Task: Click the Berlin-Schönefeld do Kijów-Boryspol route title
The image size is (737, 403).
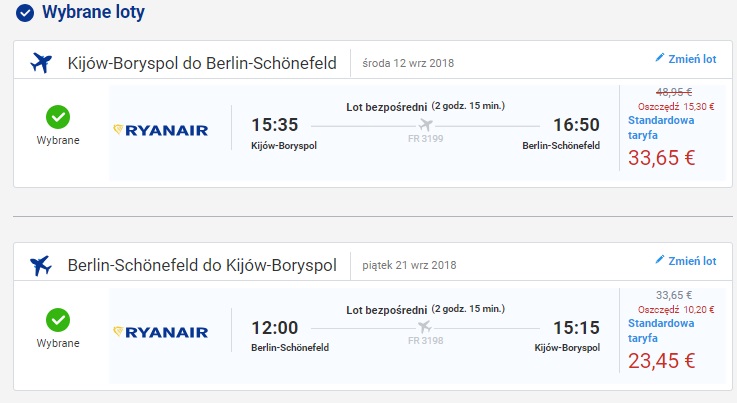Action: point(201,265)
